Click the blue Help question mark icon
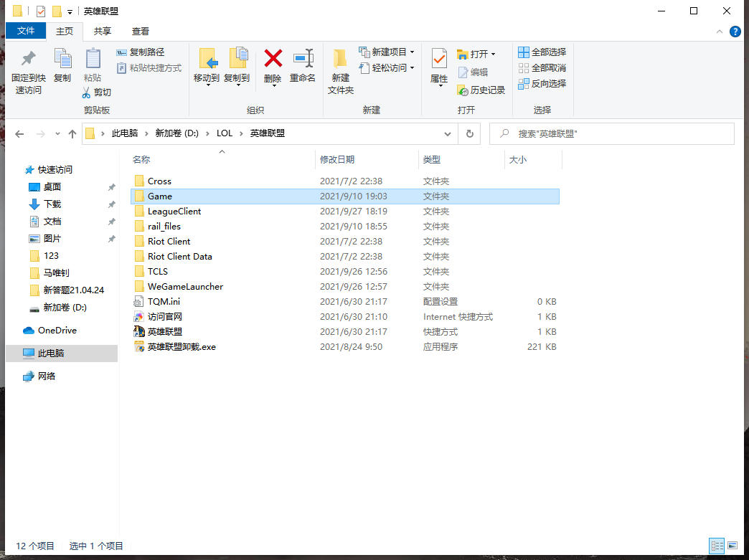 pos(735,32)
